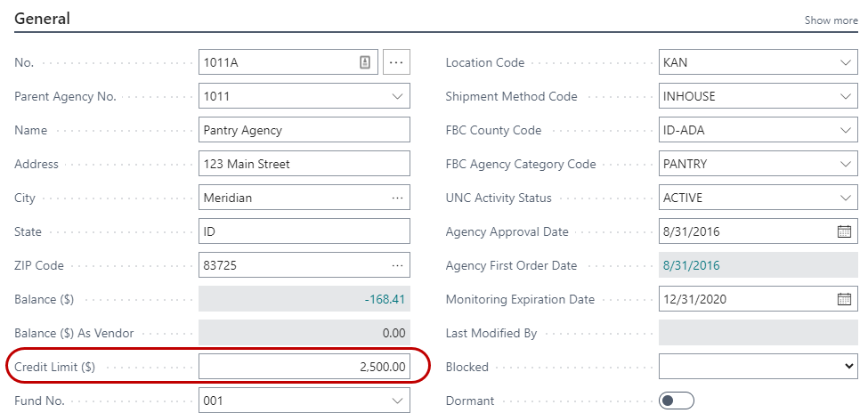This screenshot has width=868, height=413.
Task: Expand the FBC County Code dropdown
Action: click(845, 130)
